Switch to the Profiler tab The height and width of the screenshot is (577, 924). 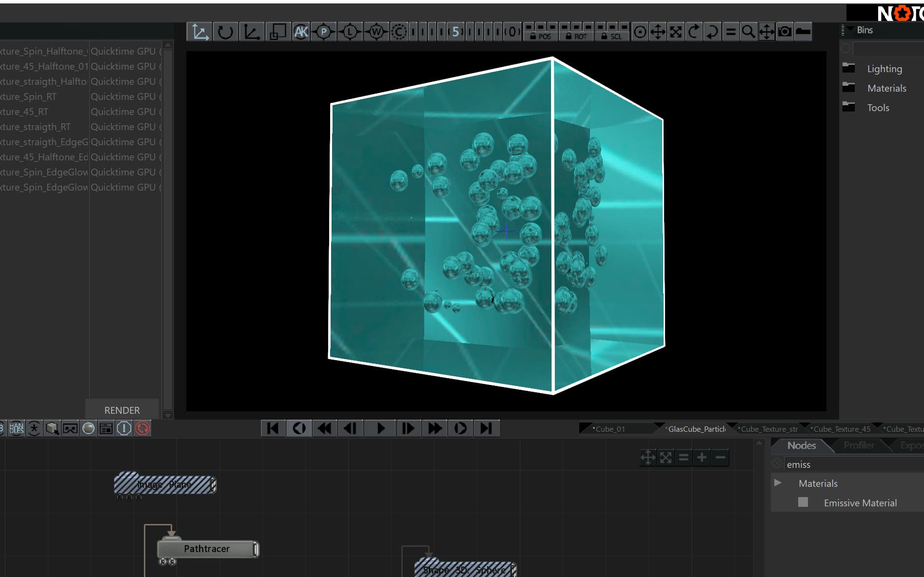[x=859, y=445]
